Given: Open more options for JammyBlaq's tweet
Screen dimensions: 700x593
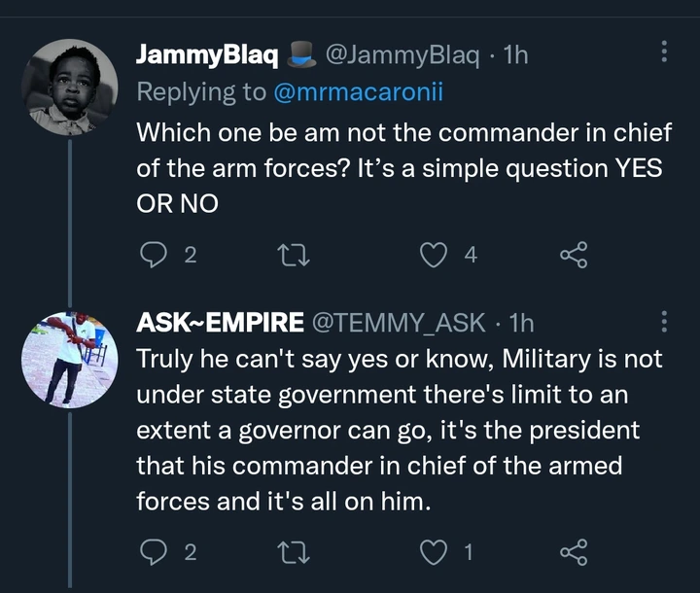Looking at the screenshot, I should (x=664, y=52).
